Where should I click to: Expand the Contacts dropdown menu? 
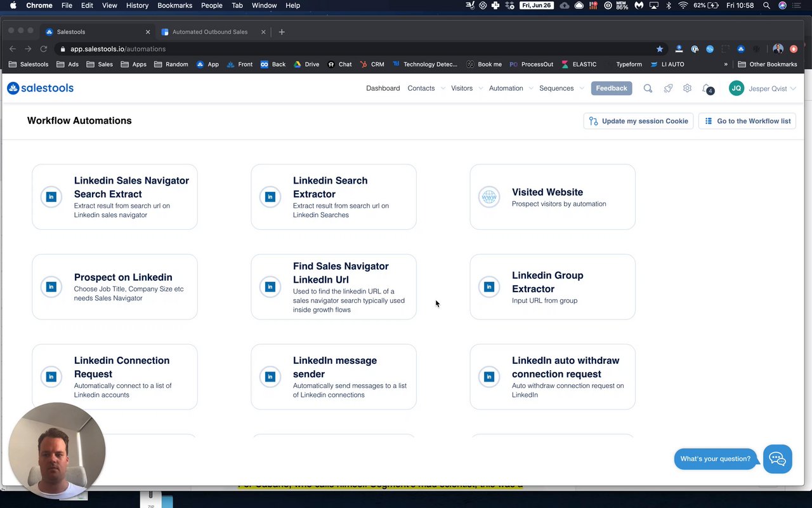426,88
